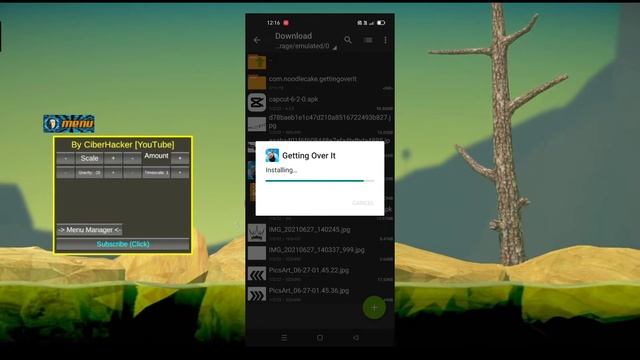Select the capcut-6-2-0.apk file
Viewport: 640px width, 360px height.
click(x=320, y=102)
